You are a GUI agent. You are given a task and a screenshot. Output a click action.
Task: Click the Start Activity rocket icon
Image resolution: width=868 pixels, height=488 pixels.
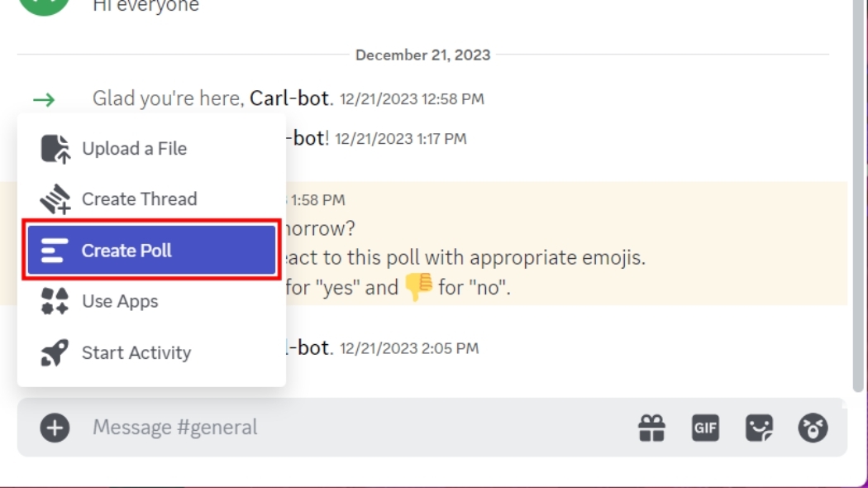click(55, 352)
